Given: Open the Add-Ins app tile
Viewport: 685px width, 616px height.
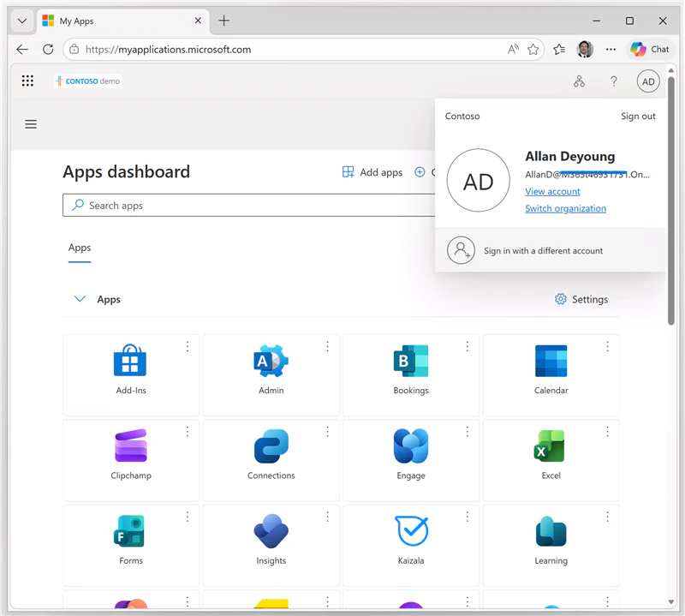Looking at the screenshot, I should [131, 375].
